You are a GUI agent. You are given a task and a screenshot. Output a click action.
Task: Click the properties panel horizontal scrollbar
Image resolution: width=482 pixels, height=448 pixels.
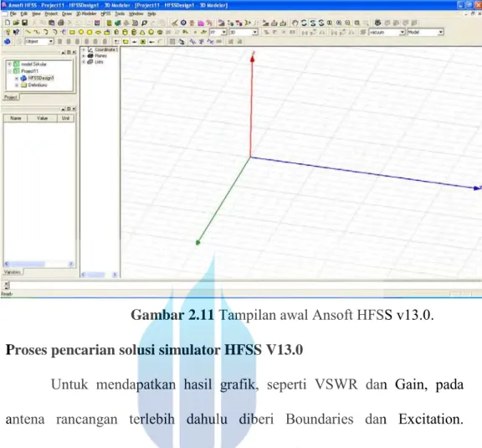click(38, 264)
